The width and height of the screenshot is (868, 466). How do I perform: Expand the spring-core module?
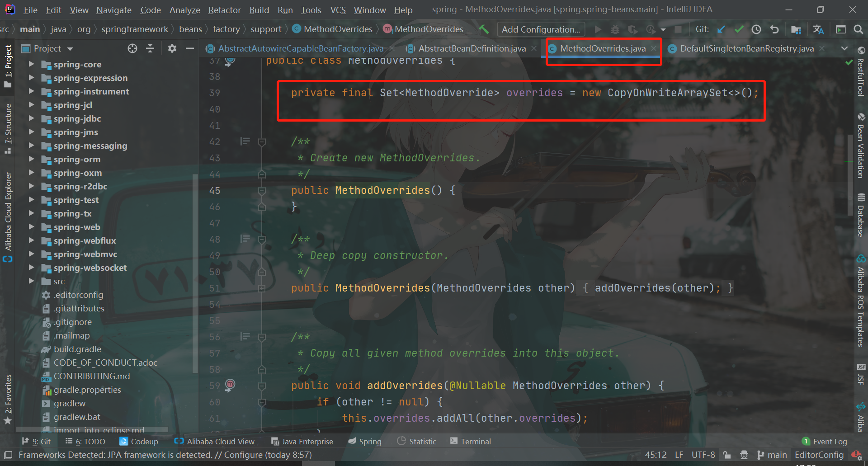click(x=31, y=64)
